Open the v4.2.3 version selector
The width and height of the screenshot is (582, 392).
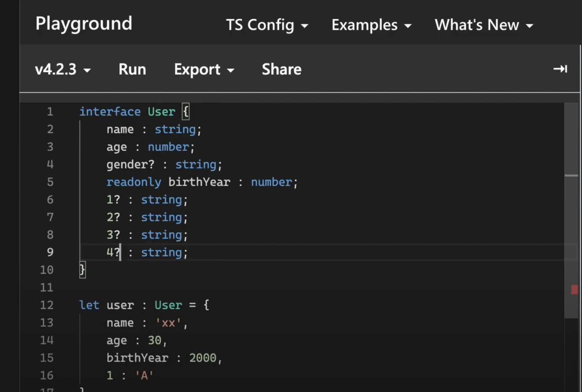click(x=63, y=69)
